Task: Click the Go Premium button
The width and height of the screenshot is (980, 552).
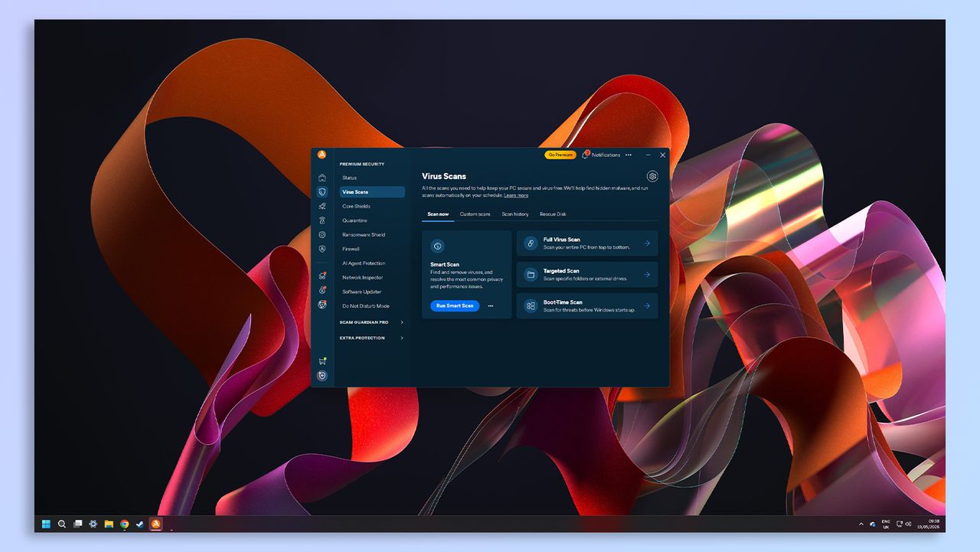Action: (560, 155)
